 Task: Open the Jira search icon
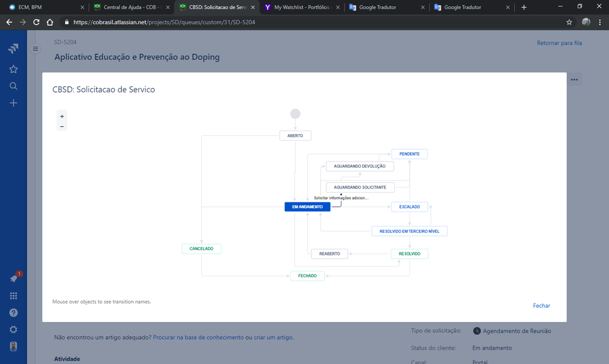(x=13, y=86)
